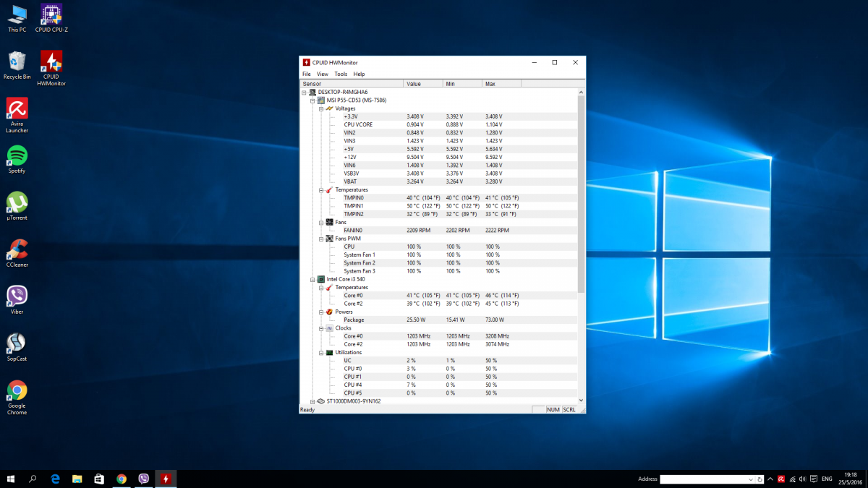Collapse the Clocks group

point(321,328)
